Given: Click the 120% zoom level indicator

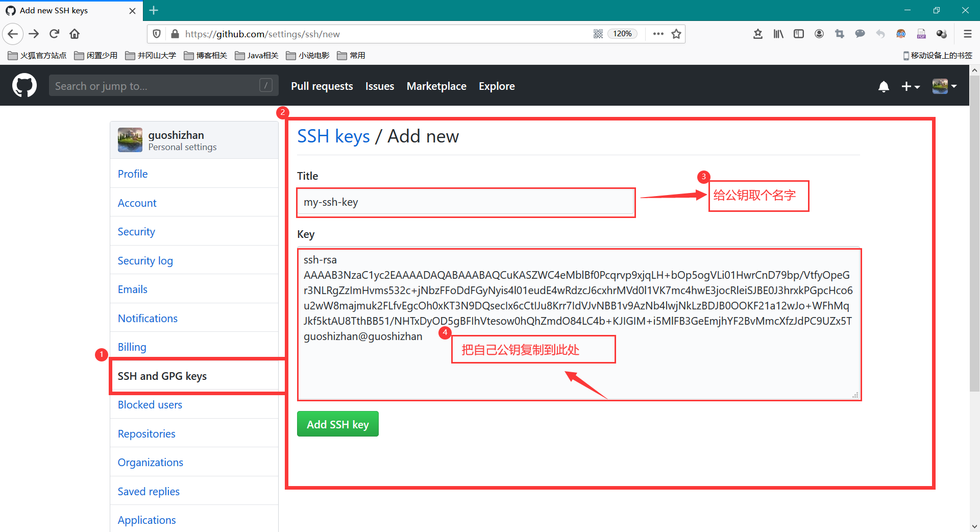Looking at the screenshot, I should pos(622,34).
